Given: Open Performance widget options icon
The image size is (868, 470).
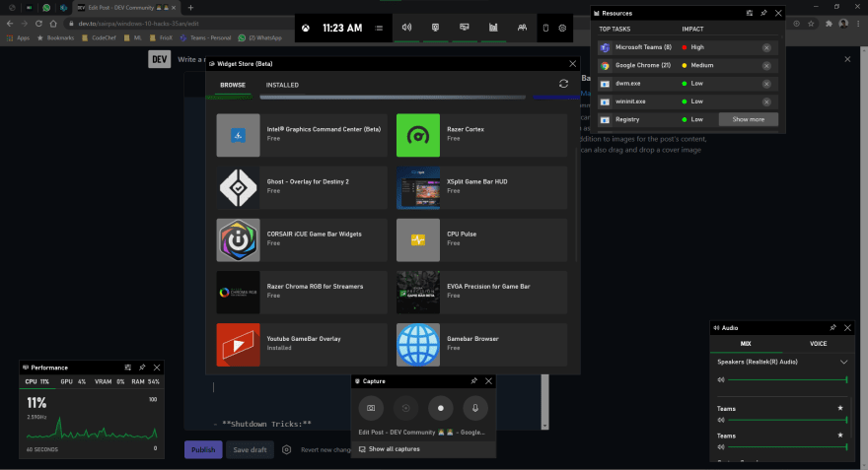Looking at the screenshot, I should click(x=128, y=368).
